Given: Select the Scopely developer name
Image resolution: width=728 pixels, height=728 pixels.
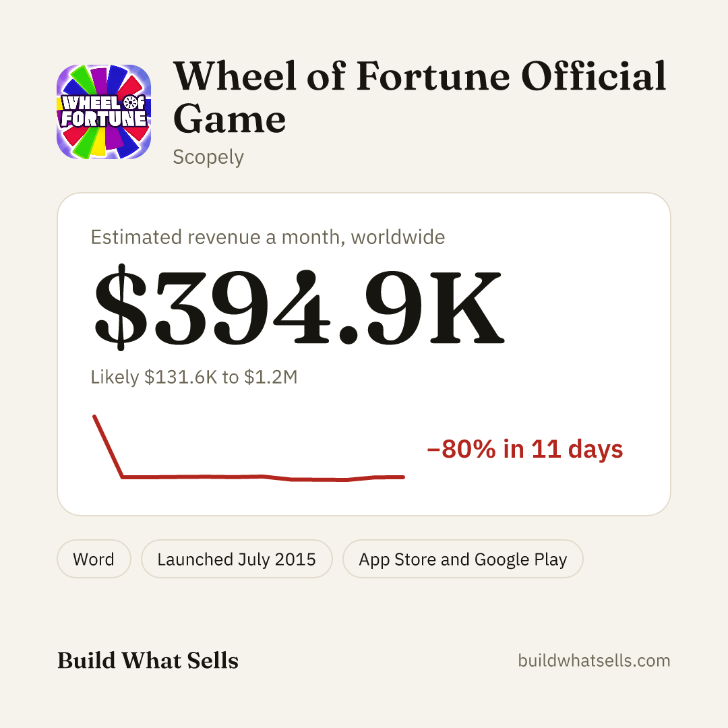Looking at the screenshot, I should [208, 157].
